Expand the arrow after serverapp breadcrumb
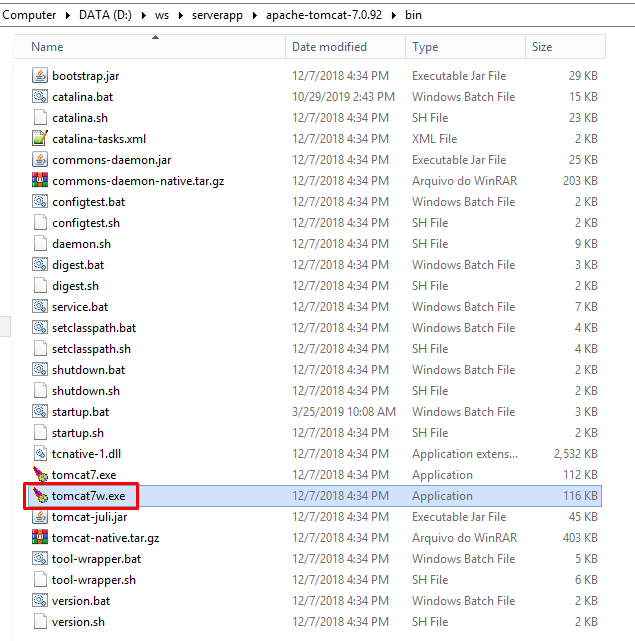Screen dimensions: 635x641 (x=255, y=16)
